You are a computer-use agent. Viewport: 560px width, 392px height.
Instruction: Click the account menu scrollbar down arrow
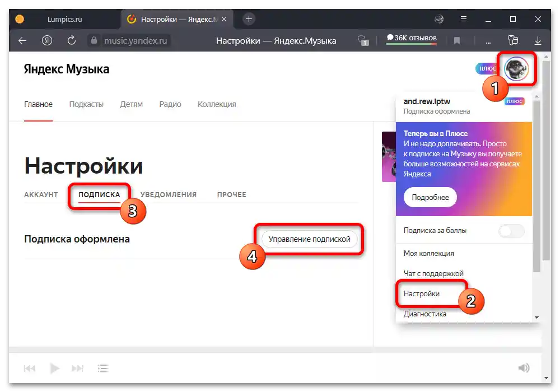point(536,318)
